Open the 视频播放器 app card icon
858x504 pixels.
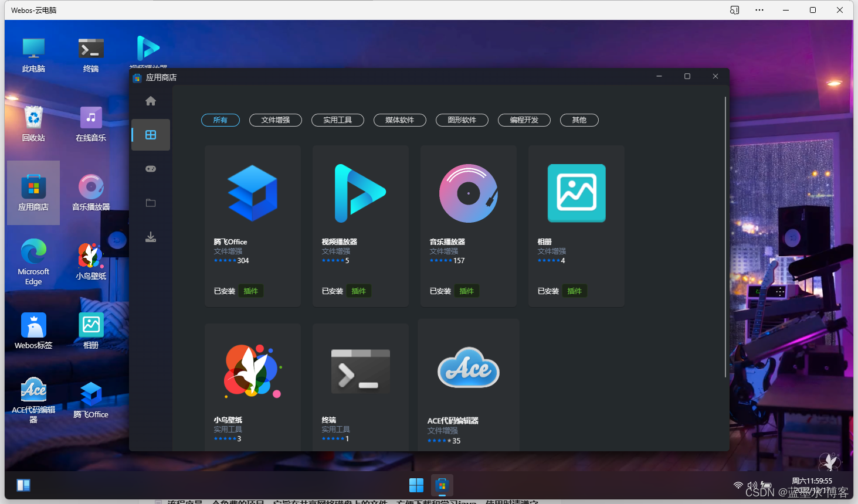tap(360, 193)
